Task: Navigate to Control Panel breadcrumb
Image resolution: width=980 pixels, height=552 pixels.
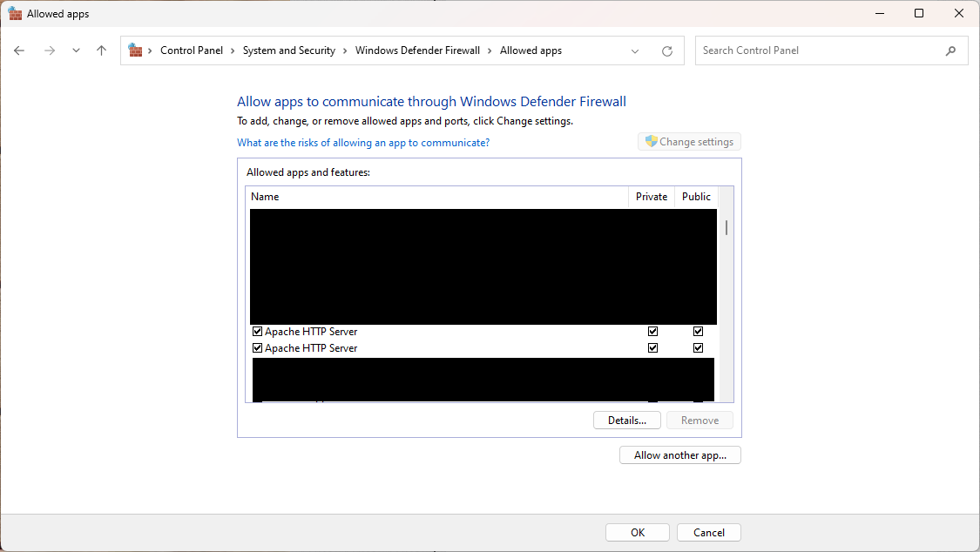Action: click(192, 50)
